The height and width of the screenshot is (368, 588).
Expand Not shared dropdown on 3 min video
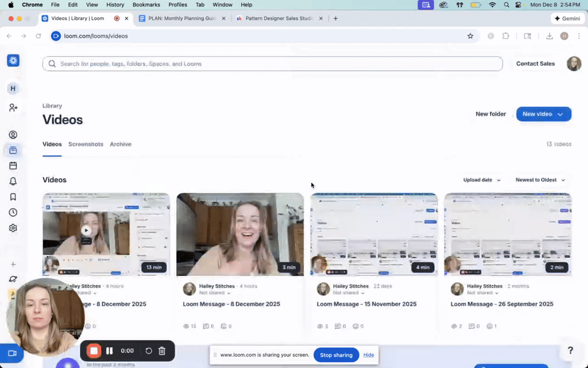click(x=215, y=293)
